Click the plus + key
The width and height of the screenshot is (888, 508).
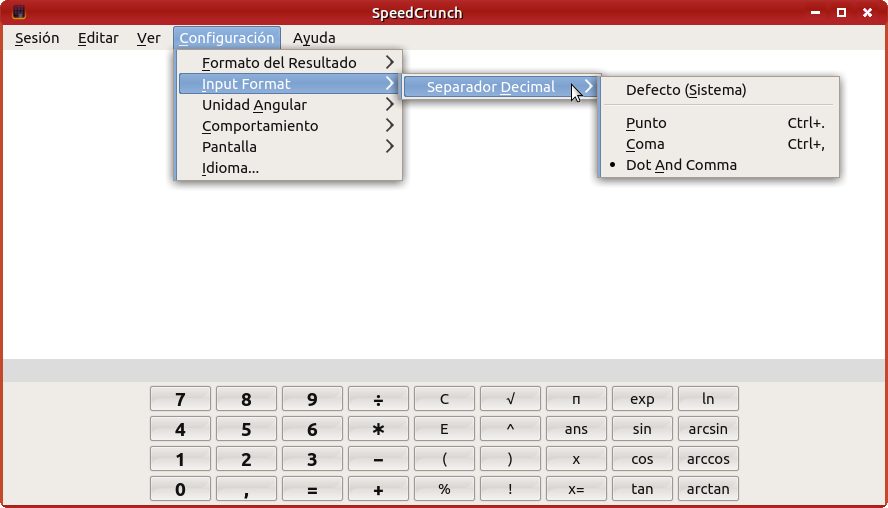click(378, 489)
